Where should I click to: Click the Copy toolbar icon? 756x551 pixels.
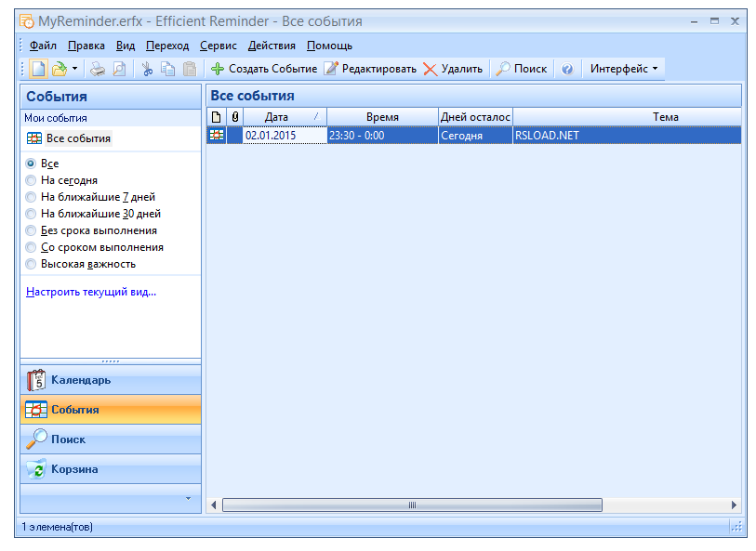click(x=167, y=69)
